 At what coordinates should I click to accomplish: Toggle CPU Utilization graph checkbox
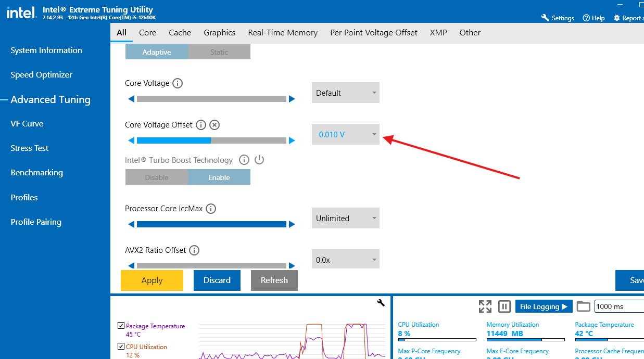121,347
